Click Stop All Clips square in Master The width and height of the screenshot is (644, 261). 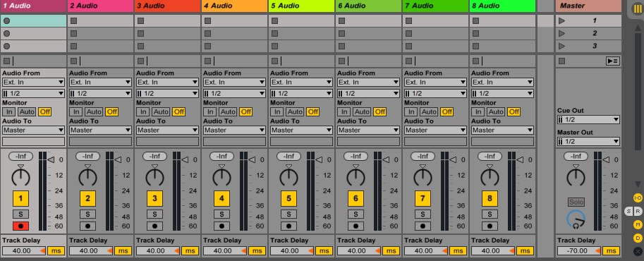(561, 61)
